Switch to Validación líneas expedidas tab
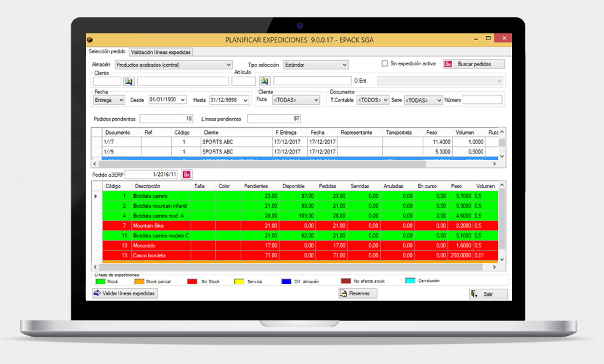Image resolution: width=604 pixels, height=364 pixels. point(161,52)
